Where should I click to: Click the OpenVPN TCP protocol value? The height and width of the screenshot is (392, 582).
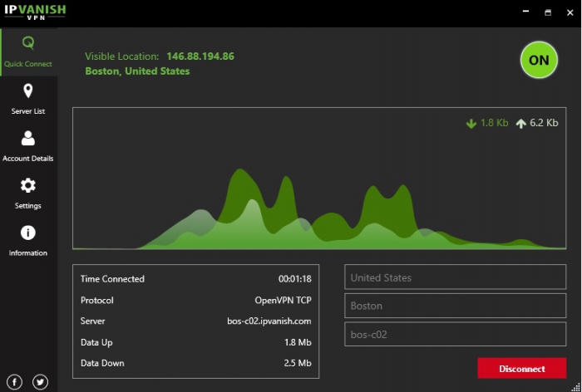[x=283, y=300]
